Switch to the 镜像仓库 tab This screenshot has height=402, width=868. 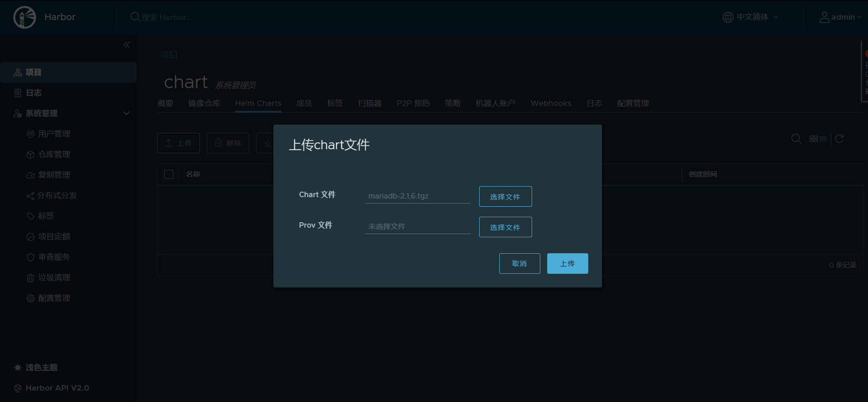(x=204, y=103)
